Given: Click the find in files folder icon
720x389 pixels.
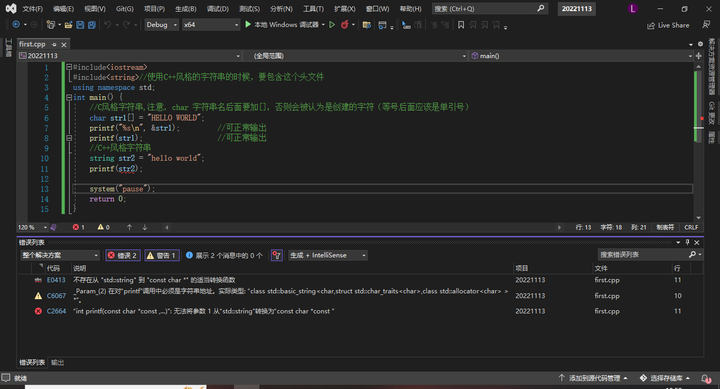Looking at the screenshot, I should pos(366,25).
